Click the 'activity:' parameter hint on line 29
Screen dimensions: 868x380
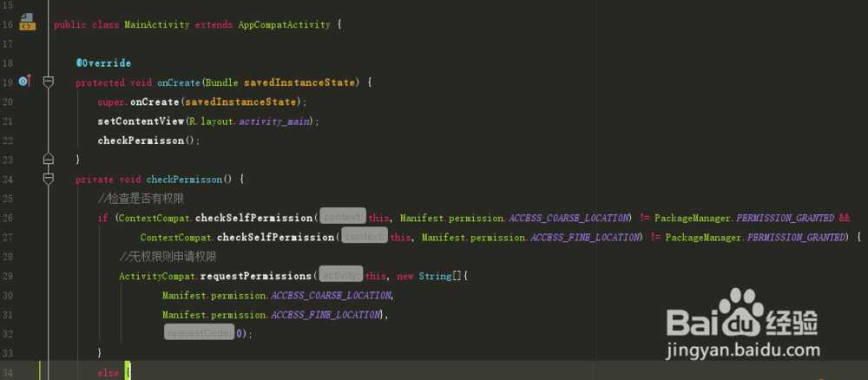[x=341, y=276]
